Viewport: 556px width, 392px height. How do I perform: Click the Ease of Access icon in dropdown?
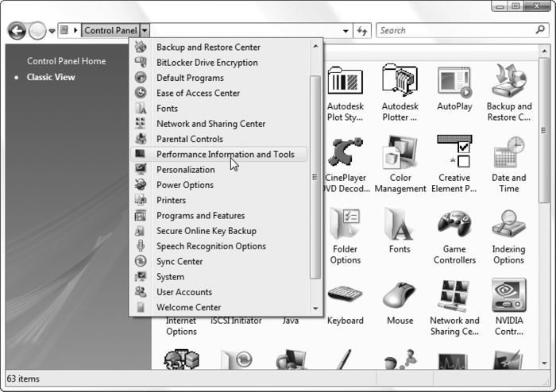coord(141,93)
